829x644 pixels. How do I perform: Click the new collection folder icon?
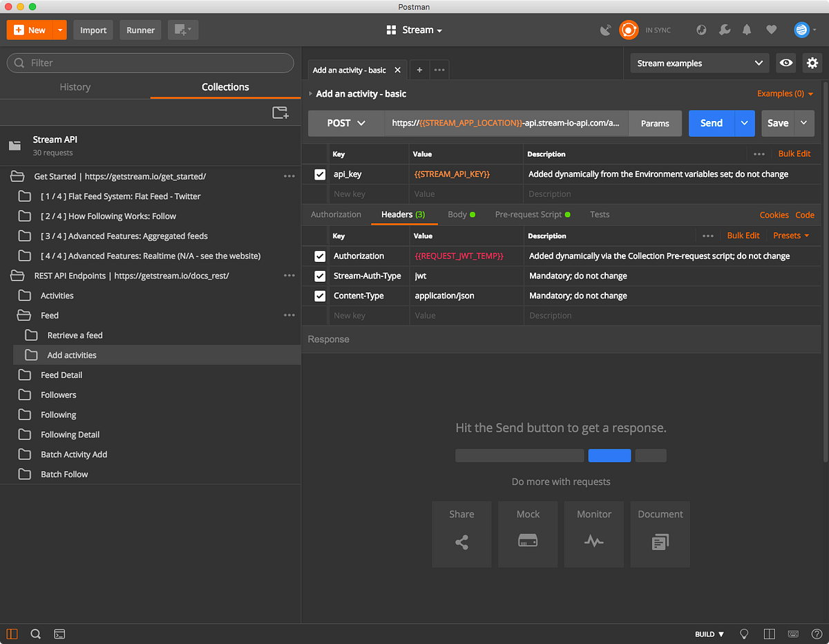(x=280, y=113)
